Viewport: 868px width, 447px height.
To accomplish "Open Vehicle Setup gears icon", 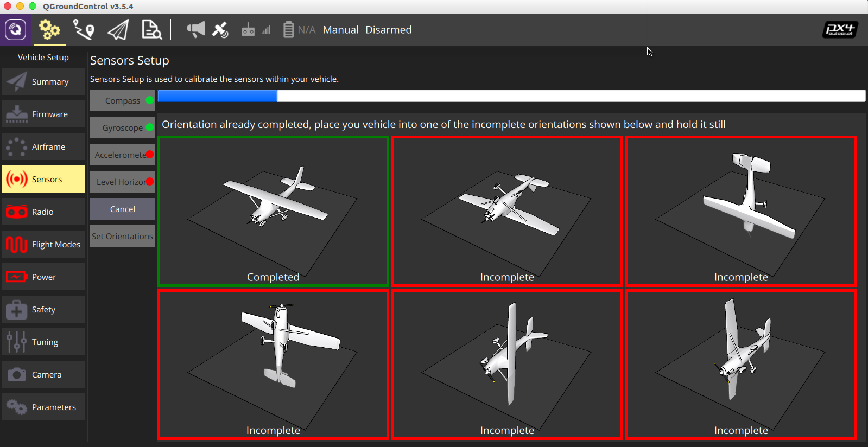I will tap(49, 29).
